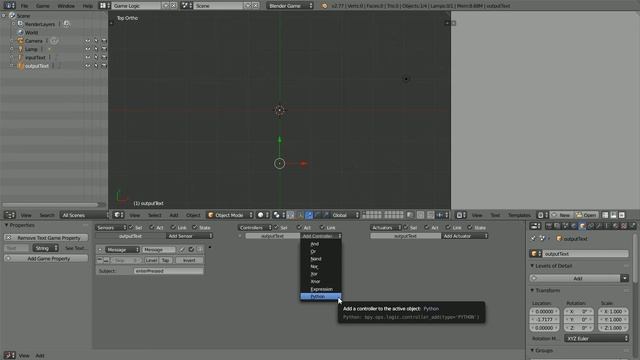Screen dimensions: 640x360
Task: Select the Xnor controller option
Action: click(x=320, y=281)
